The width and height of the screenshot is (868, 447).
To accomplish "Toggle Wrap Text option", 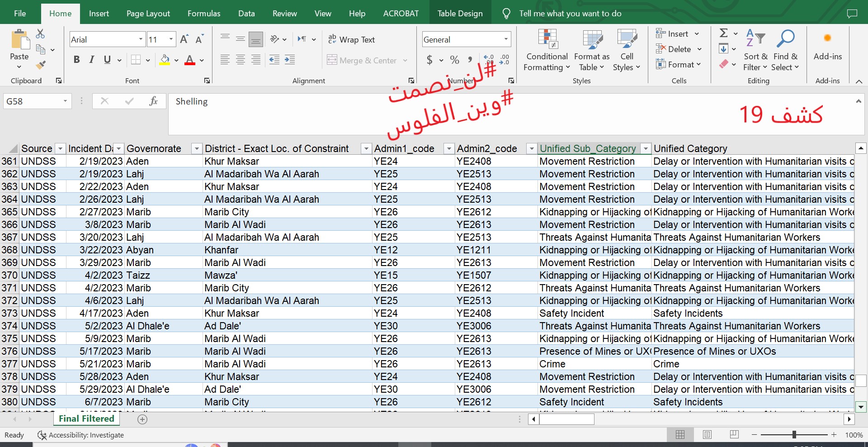I will 351,40.
